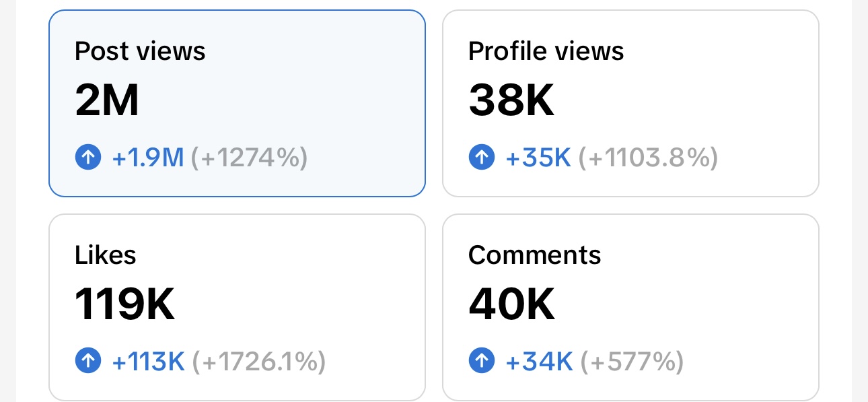Click the +35K profile views increase
This screenshot has width=868, height=402.
pos(538,158)
